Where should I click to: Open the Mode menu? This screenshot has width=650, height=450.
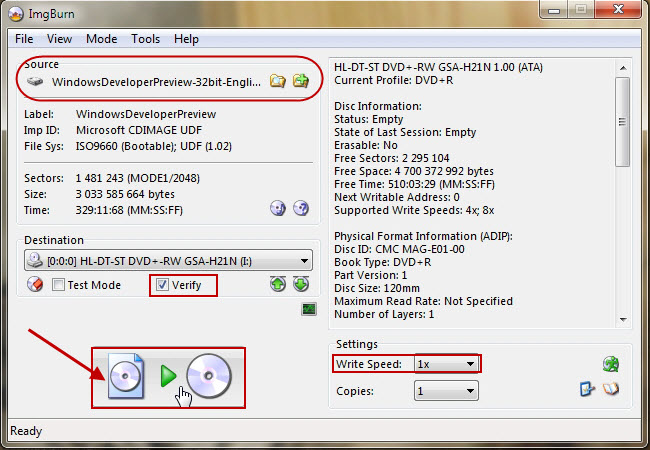[x=102, y=39]
